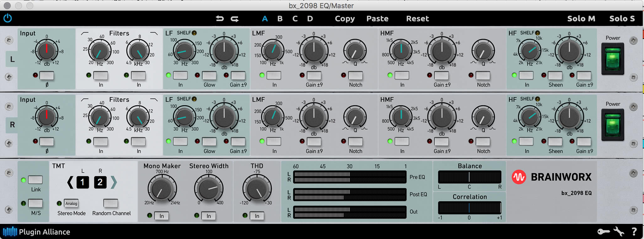Toggle the L channel green Power switch
Image resolution: width=644 pixels, height=239 pixels.
pyautogui.click(x=613, y=59)
